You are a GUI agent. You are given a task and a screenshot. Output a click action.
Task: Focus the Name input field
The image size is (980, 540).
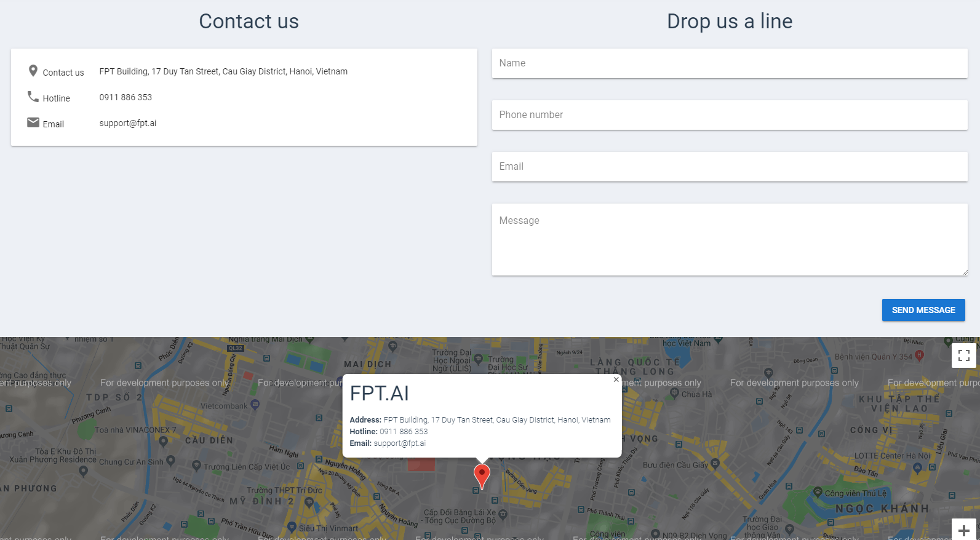click(x=730, y=63)
